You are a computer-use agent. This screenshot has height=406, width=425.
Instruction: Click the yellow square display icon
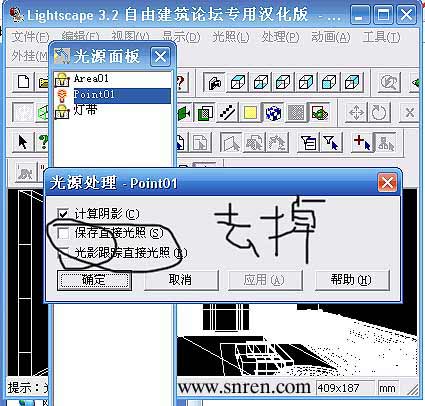pos(250,113)
